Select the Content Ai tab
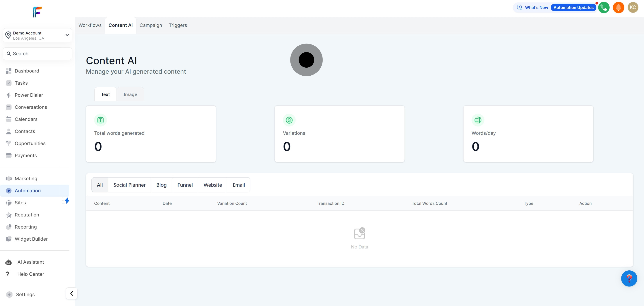The image size is (644, 306). 121,25
